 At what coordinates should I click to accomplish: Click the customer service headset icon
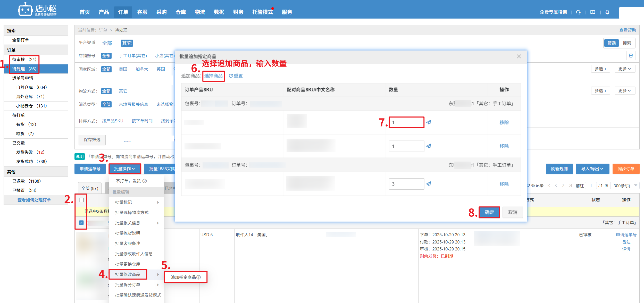click(578, 12)
